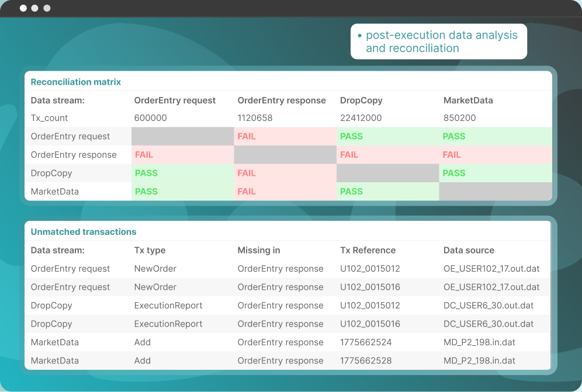The width and height of the screenshot is (582, 392).
Task: Click the Tx_count value 22412000
Action: tap(361, 118)
